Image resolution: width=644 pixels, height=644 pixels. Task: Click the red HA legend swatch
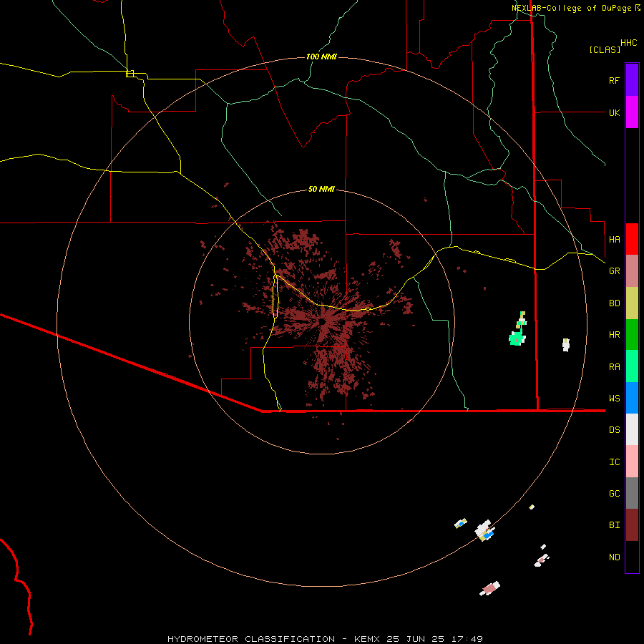pos(632,239)
